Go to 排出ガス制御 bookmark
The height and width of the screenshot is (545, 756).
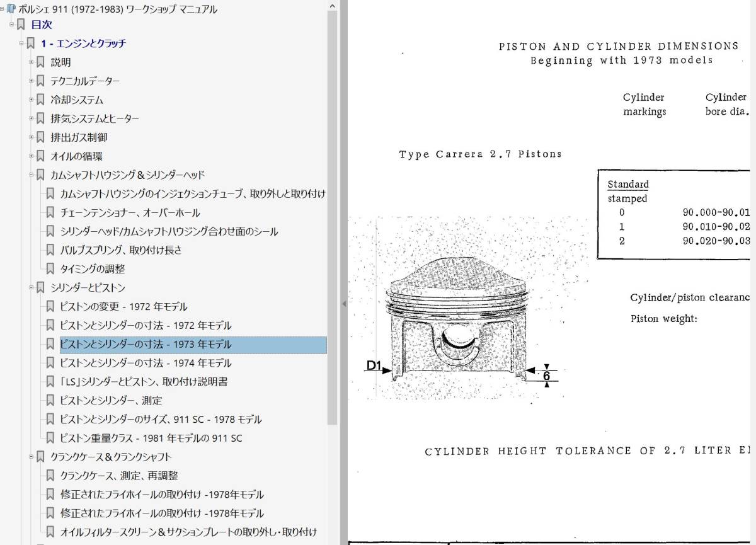tap(79, 137)
